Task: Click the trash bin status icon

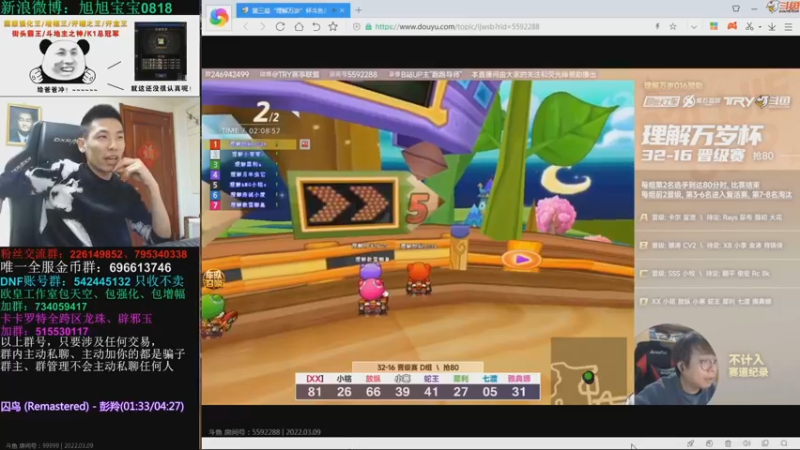Action: click(x=728, y=443)
